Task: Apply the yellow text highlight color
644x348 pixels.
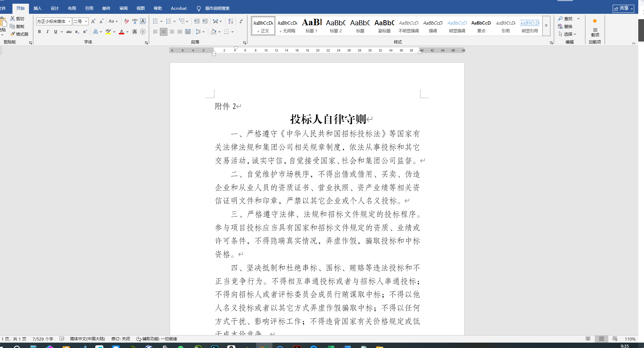Action: point(108,32)
